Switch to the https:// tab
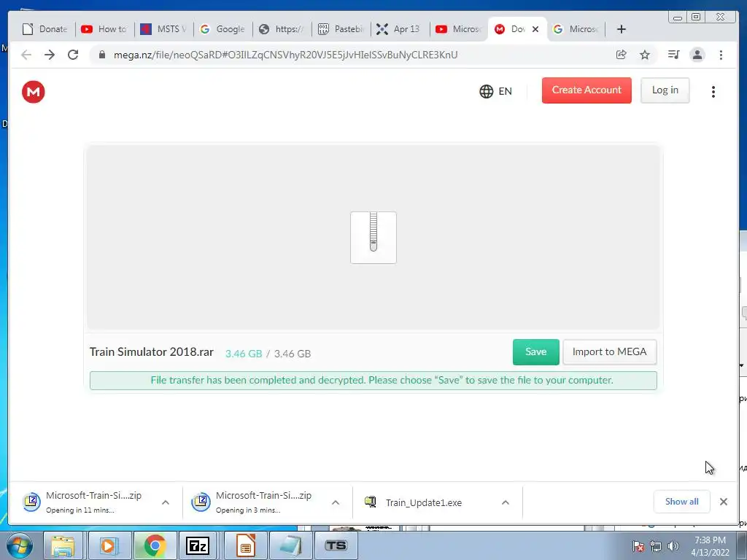747x560 pixels. pyautogui.click(x=282, y=29)
